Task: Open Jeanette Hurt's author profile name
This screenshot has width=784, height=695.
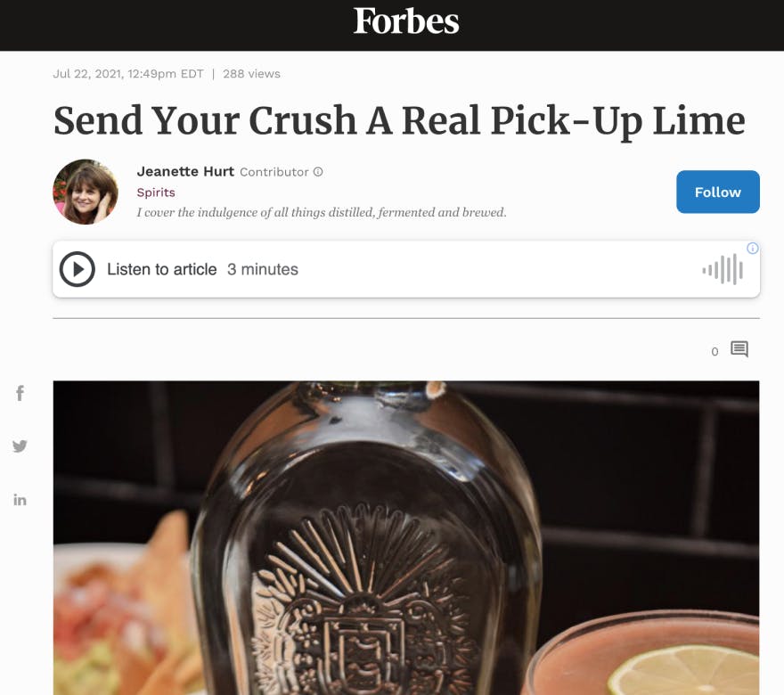Action: click(185, 171)
